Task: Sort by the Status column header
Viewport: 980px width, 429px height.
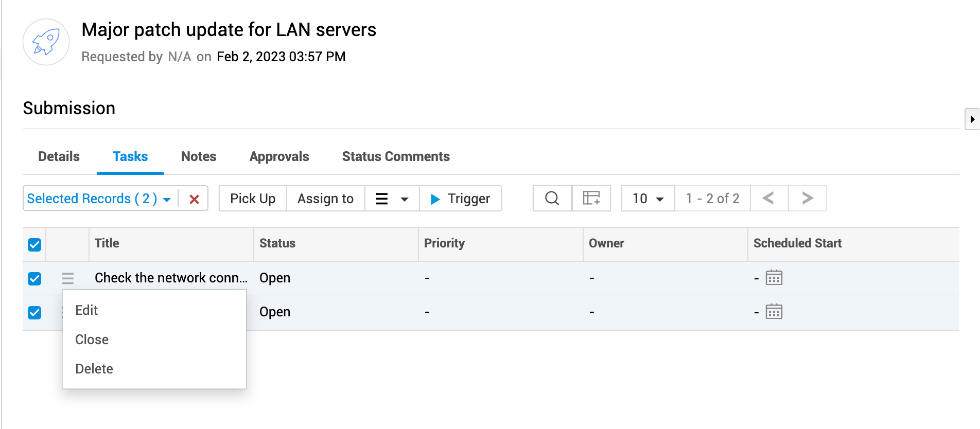Action: pos(277,243)
